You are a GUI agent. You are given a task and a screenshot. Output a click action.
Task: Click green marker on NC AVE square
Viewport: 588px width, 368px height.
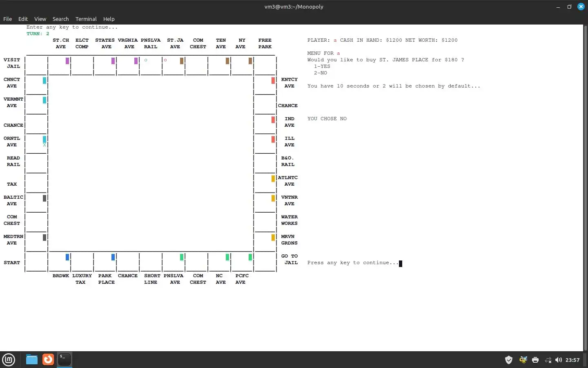227,257
